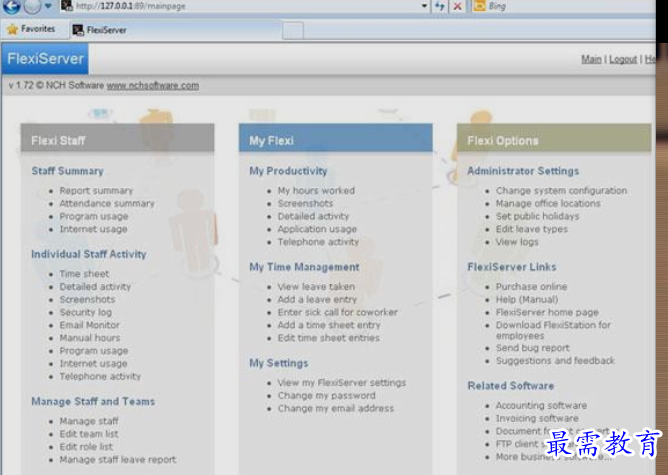Select the FlexiServer browser tab
Viewport: 668px width, 475px height.
click(x=176, y=30)
